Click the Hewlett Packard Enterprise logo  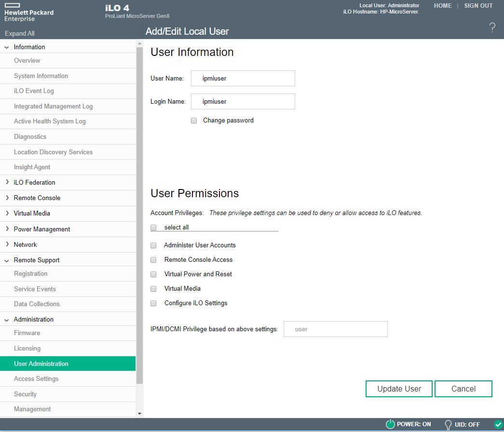pyautogui.click(x=29, y=13)
